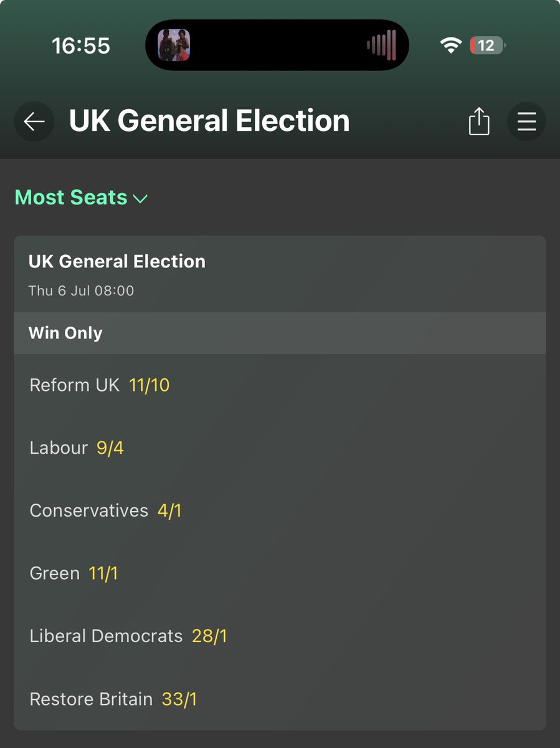Viewport: 560px width, 748px height.
Task: Select Labour odds 9/4
Action: (x=110, y=448)
